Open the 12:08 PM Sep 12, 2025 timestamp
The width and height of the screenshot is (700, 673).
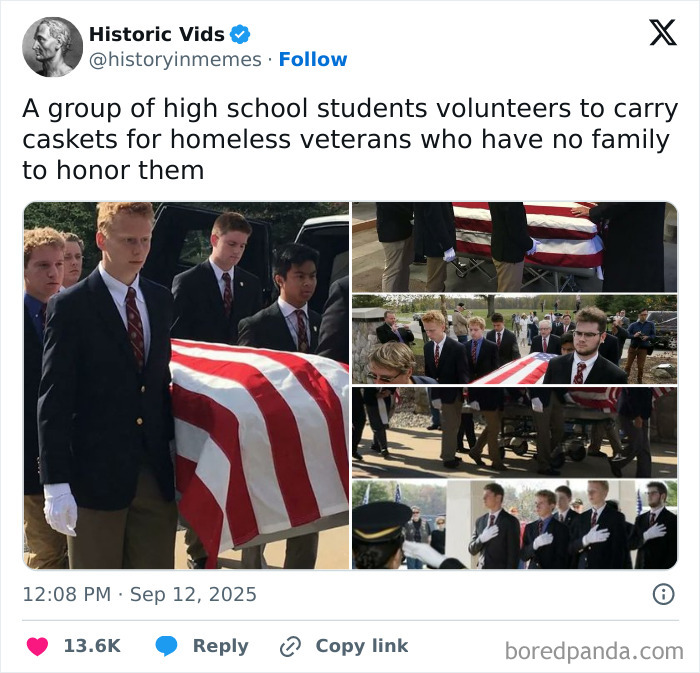[140, 594]
